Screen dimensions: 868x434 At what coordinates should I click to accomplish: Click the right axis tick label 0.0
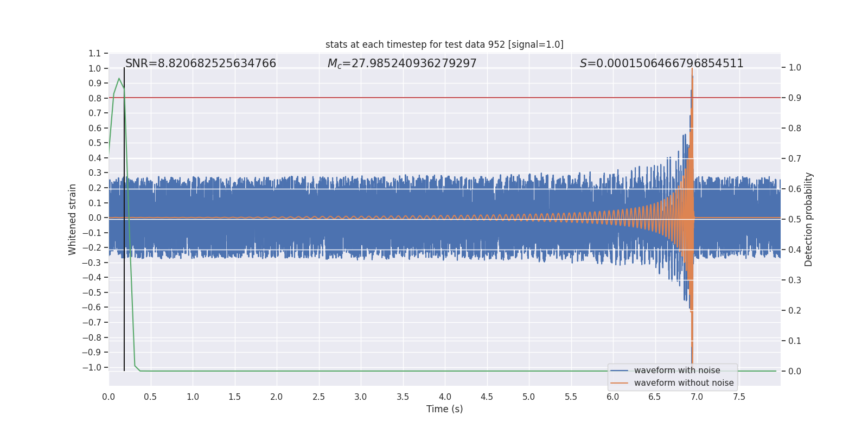[x=795, y=372]
